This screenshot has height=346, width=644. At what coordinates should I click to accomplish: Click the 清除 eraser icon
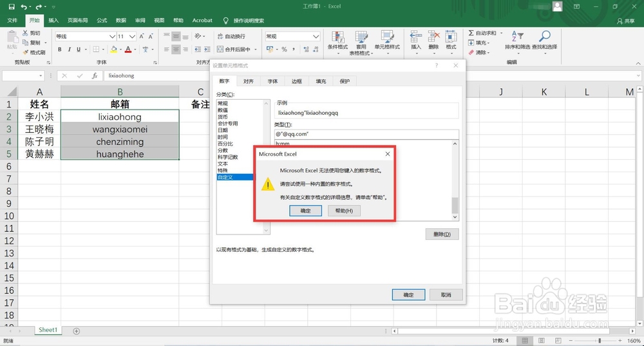tap(471, 53)
